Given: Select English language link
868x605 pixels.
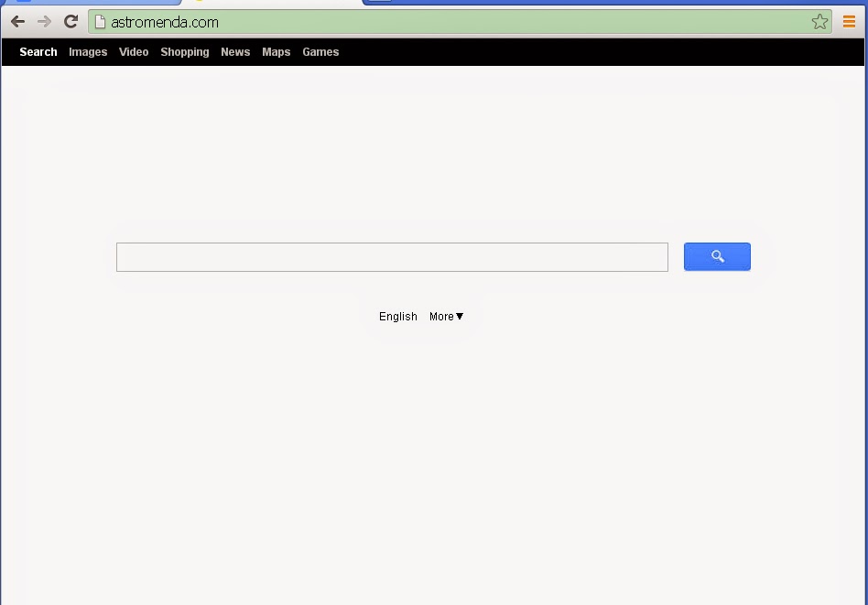Looking at the screenshot, I should point(398,317).
